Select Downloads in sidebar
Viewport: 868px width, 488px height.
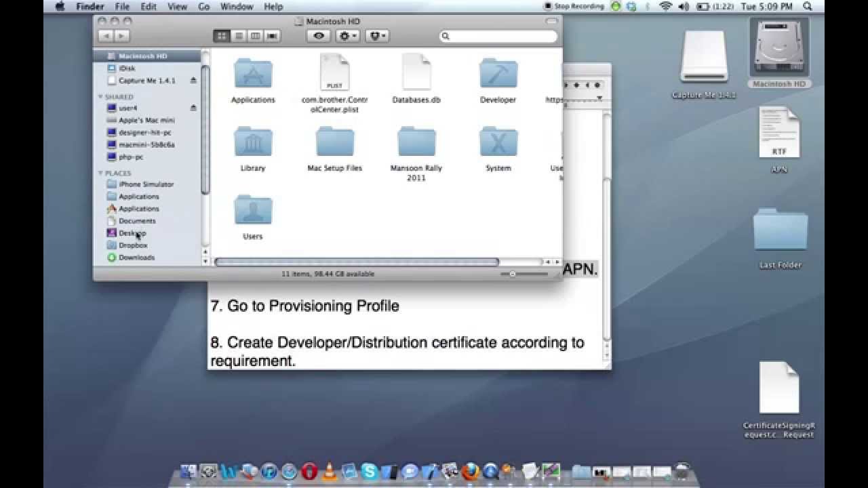point(136,258)
